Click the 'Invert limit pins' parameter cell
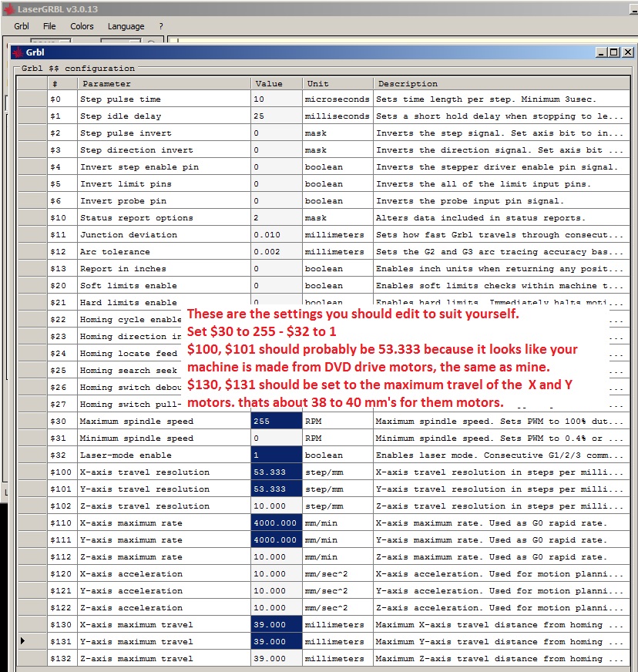Screen dimensions: 638x672 pos(164,184)
